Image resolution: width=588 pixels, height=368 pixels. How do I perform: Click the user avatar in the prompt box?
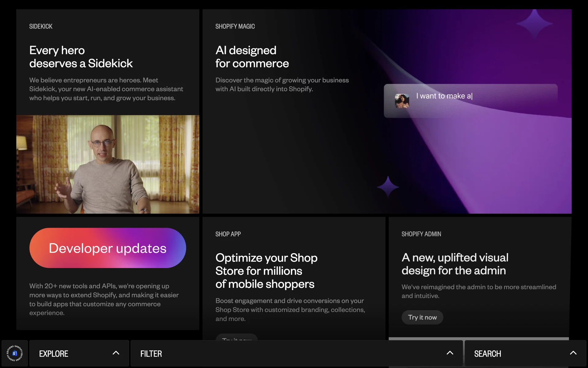(x=402, y=101)
